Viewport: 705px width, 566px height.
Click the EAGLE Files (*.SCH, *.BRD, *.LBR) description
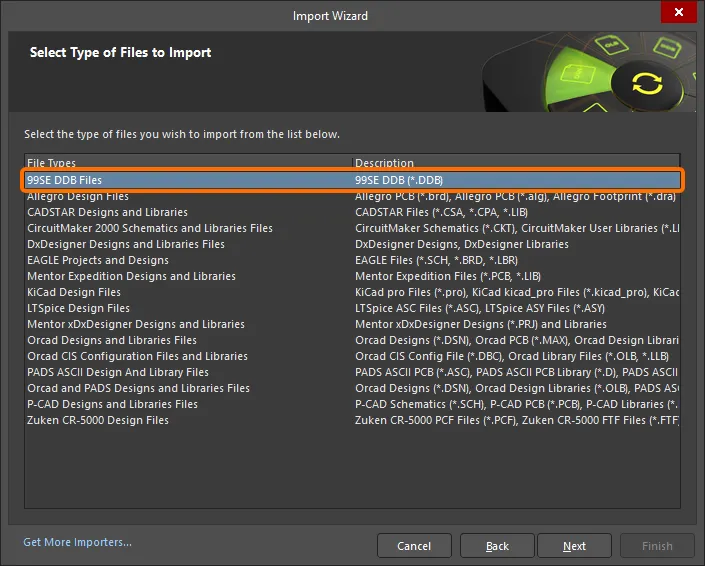click(436, 260)
